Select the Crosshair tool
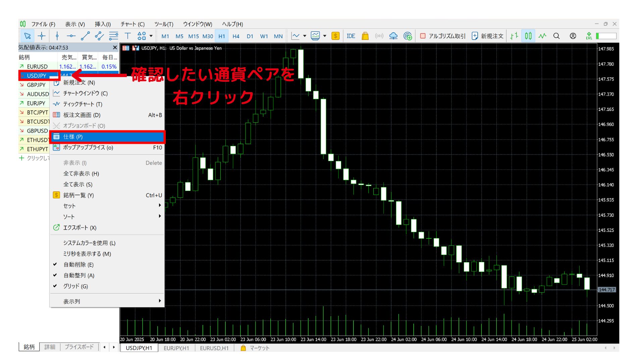 click(42, 36)
